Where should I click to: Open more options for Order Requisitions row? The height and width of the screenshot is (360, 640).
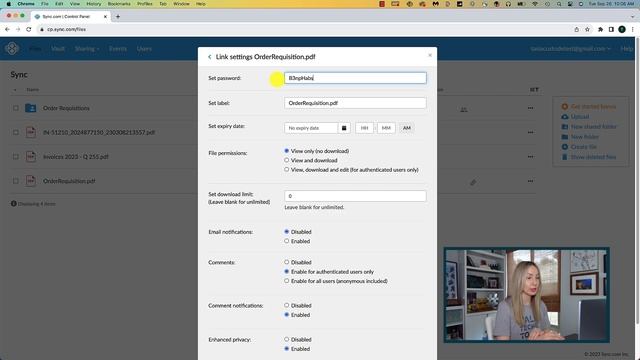click(530, 108)
